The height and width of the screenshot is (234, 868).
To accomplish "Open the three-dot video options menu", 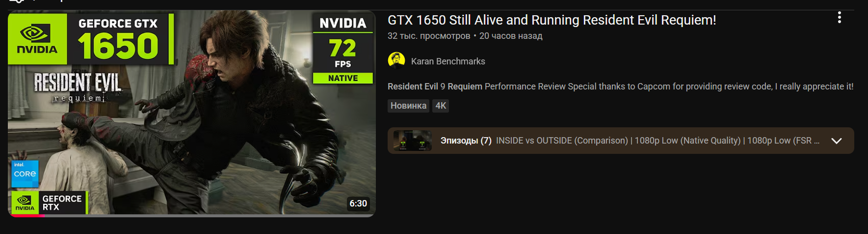I will [x=840, y=18].
